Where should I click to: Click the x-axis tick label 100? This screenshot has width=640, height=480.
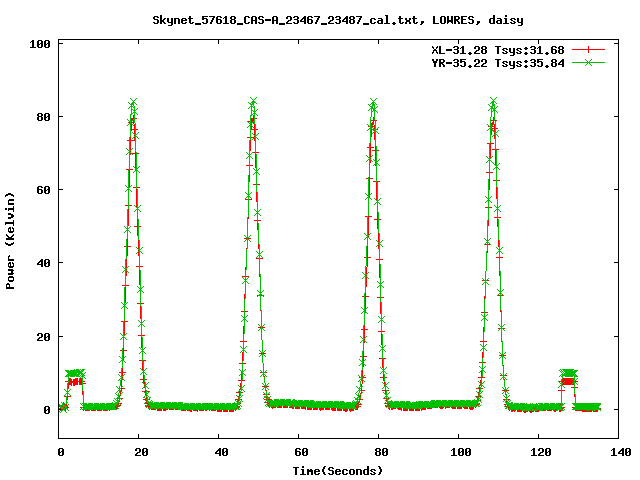click(x=458, y=452)
